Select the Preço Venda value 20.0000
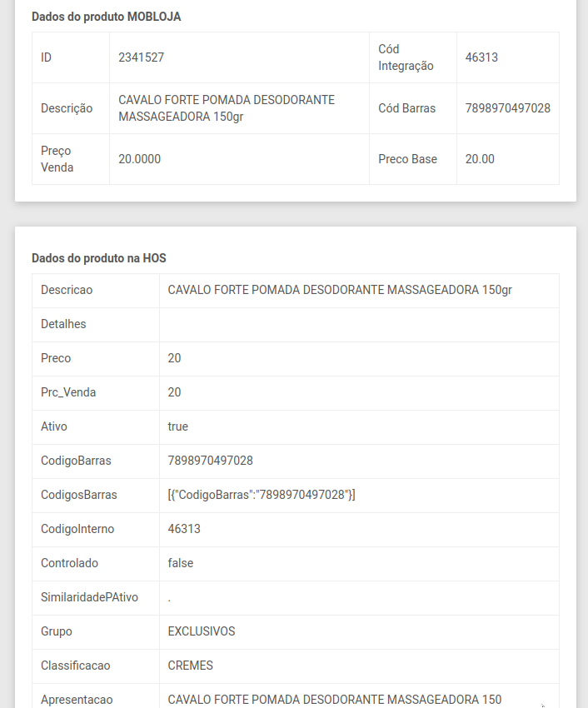The height and width of the screenshot is (708, 588). point(140,159)
